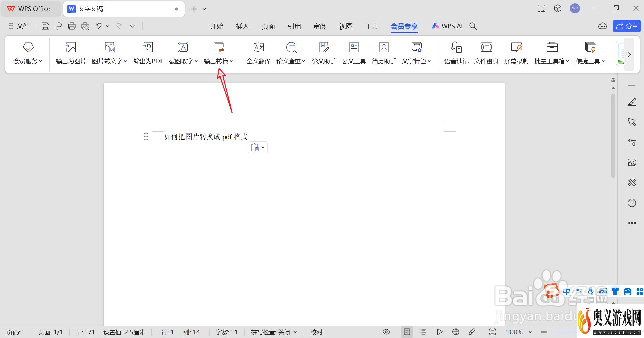Viewport: 644px width, 338px height.
Task: Click the save document icon
Action: (x=46, y=26)
